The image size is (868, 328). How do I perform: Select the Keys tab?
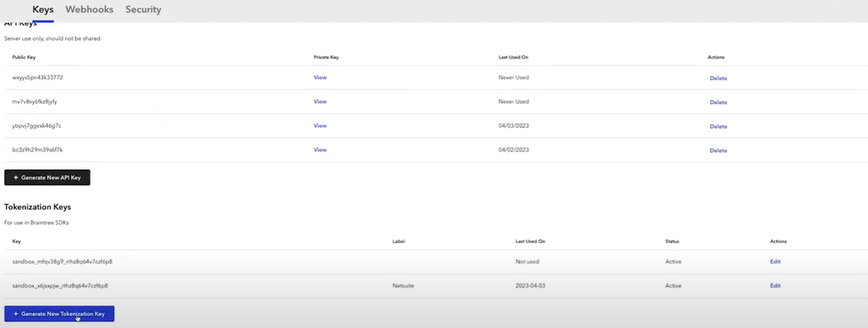[x=43, y=9]
